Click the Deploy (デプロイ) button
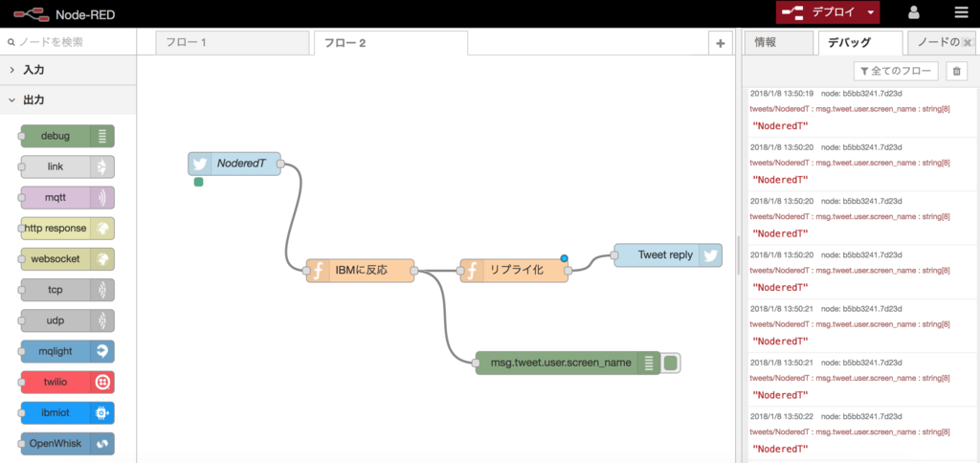The image size is (980, 463). tap(820, 12)
